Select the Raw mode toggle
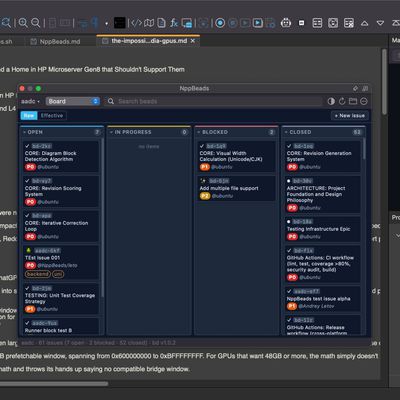Viewport: 400px width, 400px height. click(x=29, y=116)
